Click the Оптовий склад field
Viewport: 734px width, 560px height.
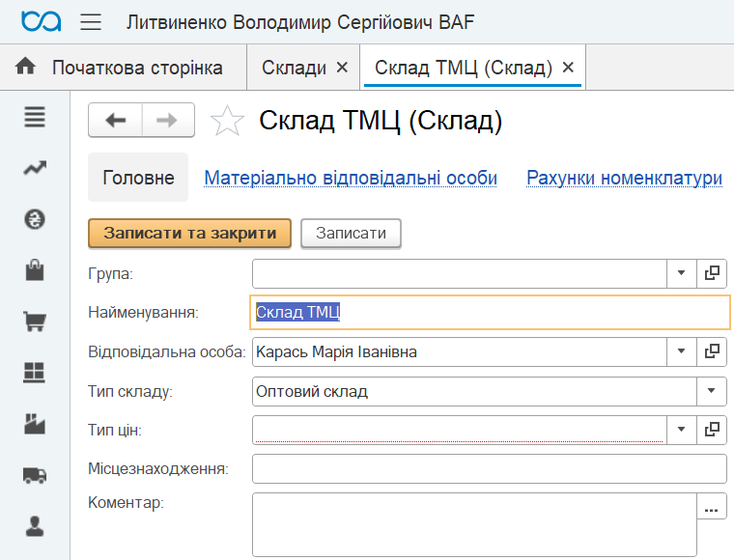click(474, 391)
